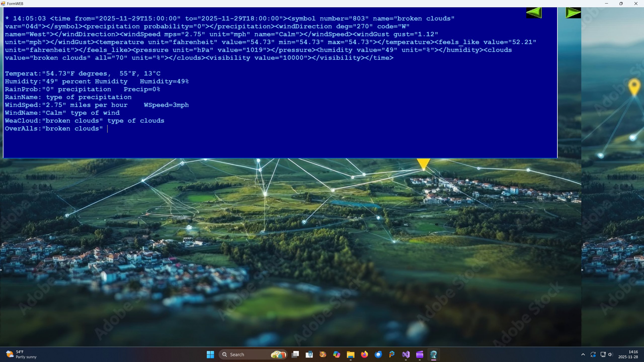Click the Windows Start button

(x=210, y=354)
